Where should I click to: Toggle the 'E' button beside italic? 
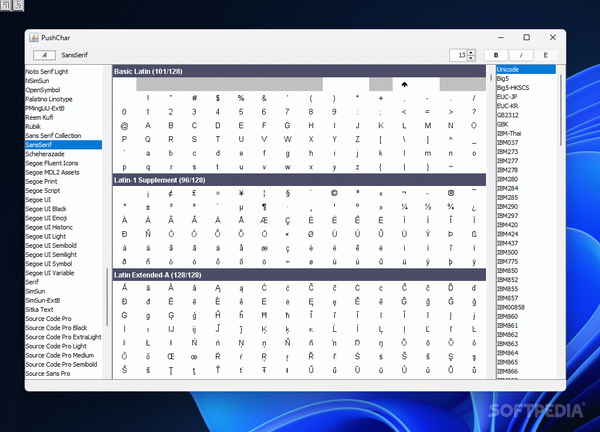point(546,55)
